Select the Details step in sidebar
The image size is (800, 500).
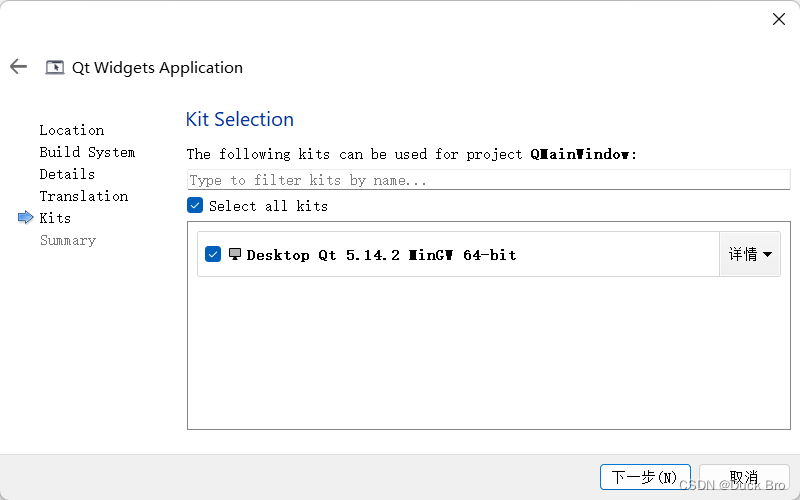click(67, 174)
